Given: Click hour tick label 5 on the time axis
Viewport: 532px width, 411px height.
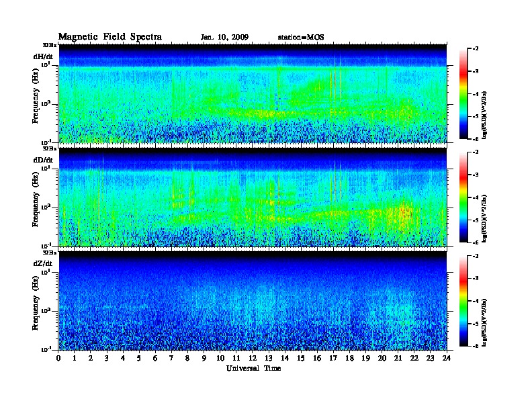Looking at the screenshot, I should [139, 358].
